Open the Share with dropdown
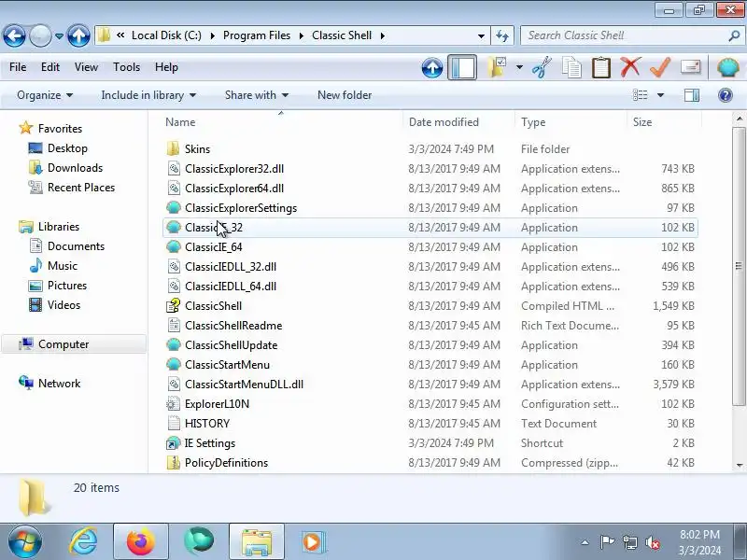747x560 pixels. (256, 95)
